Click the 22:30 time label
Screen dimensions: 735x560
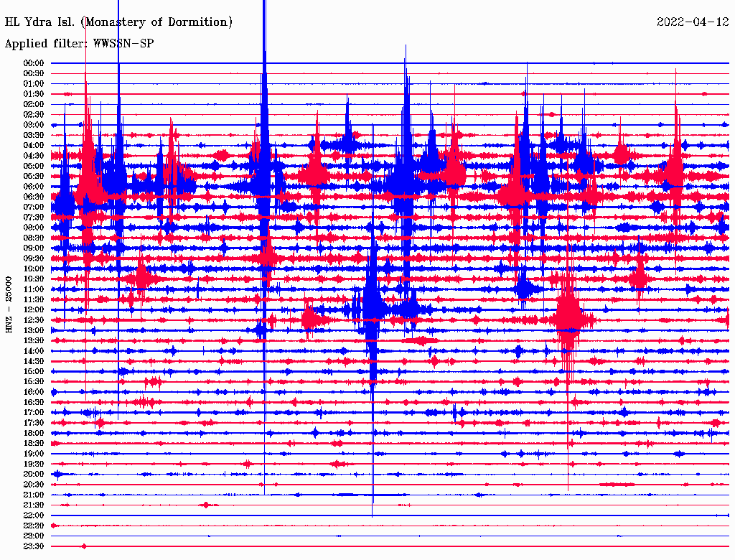(x=33, y=526)
